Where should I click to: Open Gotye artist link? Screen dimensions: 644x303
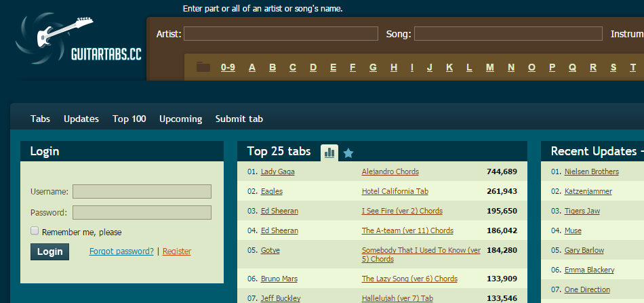point(270,250)
